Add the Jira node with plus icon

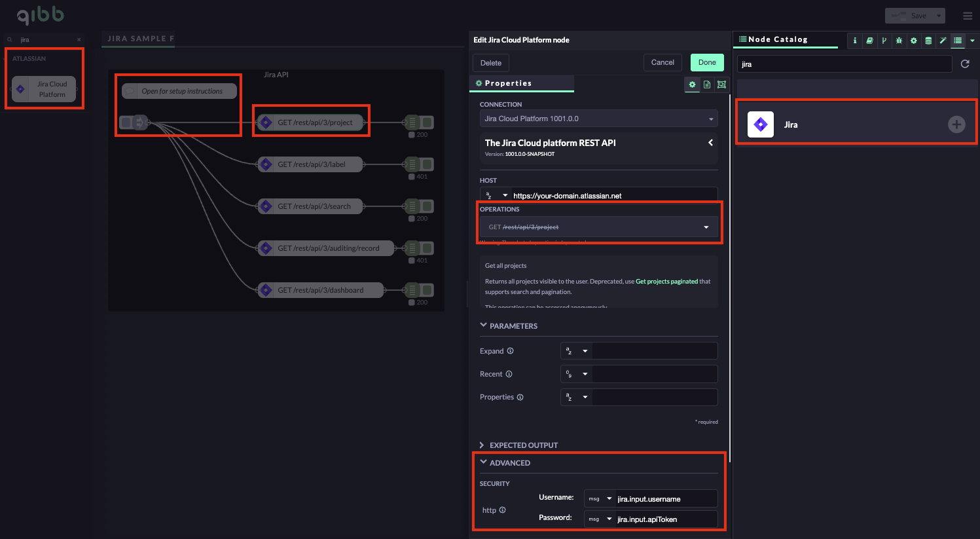[956, 124]
